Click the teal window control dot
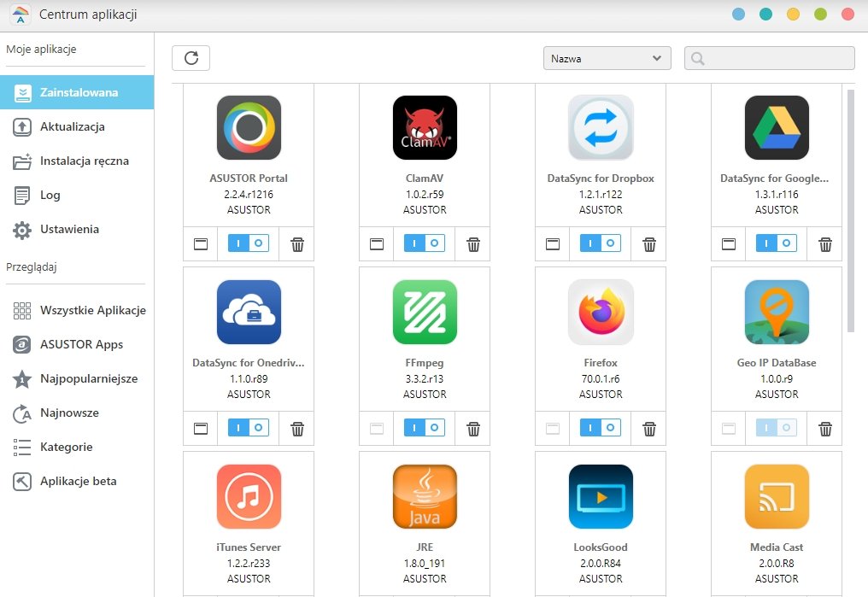Screen dimensions: 868x597 766,15
